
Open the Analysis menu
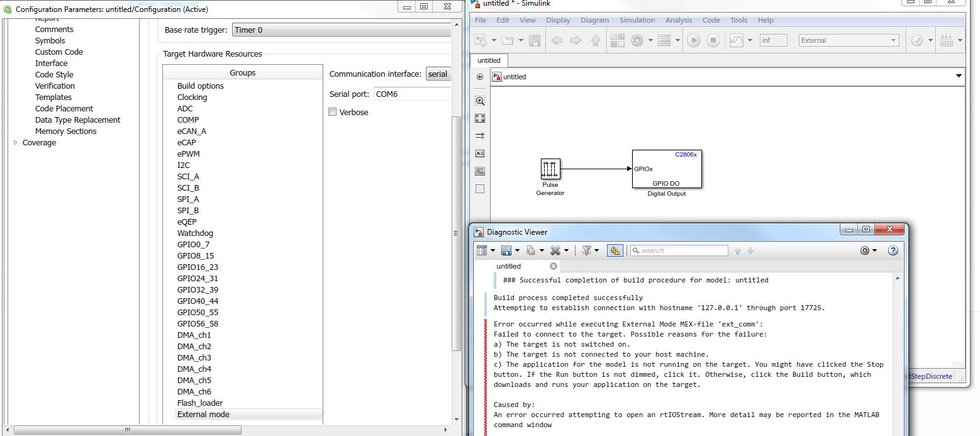click(x=679, y=20)
